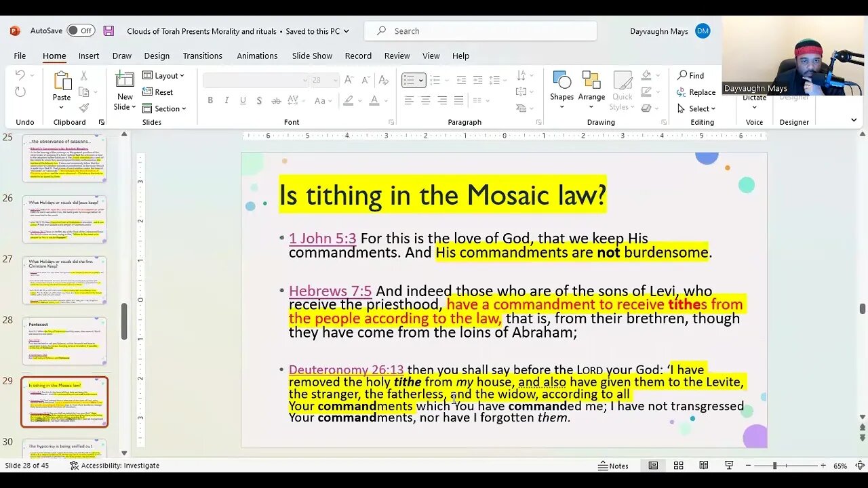Switch to Normal view icon
Image resolution: width=868 pixels, height=488 pixels.
click(x=653, y=466)
